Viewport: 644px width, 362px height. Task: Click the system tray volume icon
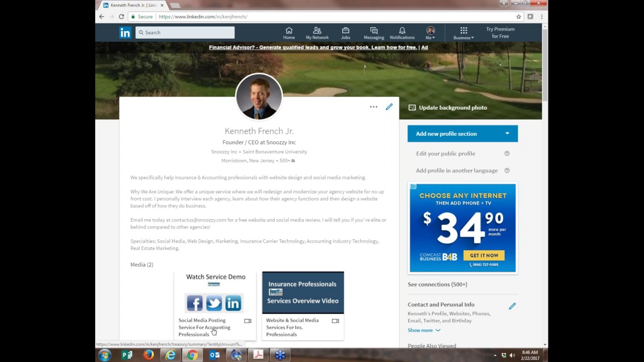[x=512, y=355]
